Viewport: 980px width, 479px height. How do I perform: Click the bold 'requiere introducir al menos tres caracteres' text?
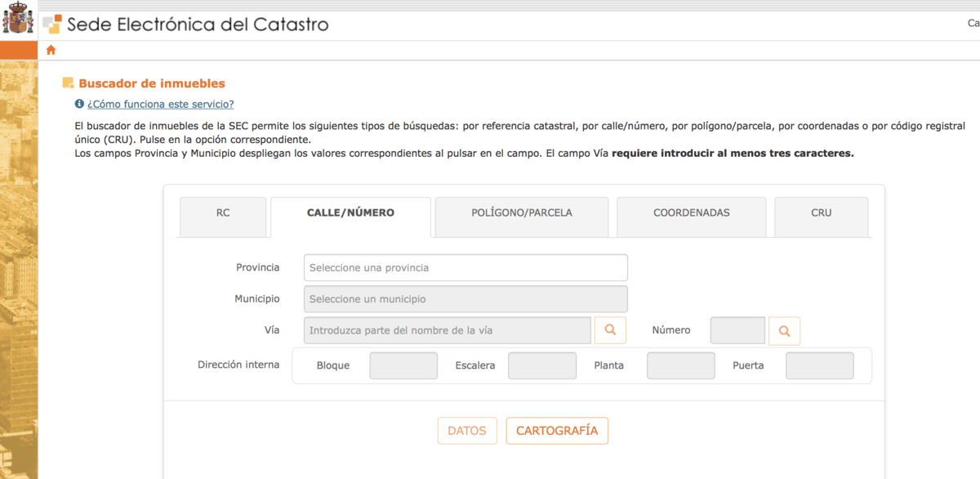[733, 153]
